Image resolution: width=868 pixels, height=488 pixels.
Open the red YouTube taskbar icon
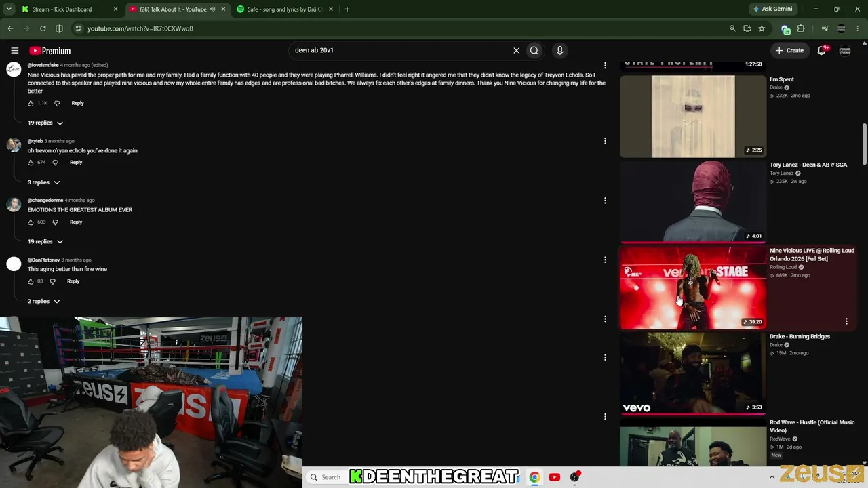[x=555, y=477]
